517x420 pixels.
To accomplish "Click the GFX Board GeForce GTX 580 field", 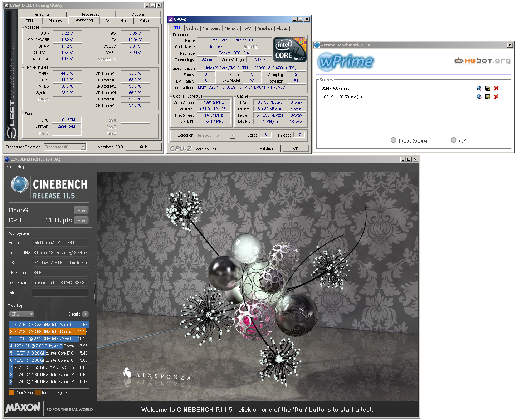I will [x=60, y=283].
